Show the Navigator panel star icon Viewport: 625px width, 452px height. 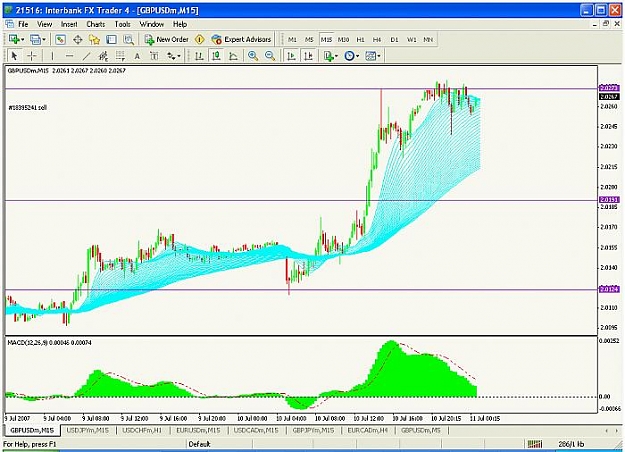coord(94,39)
